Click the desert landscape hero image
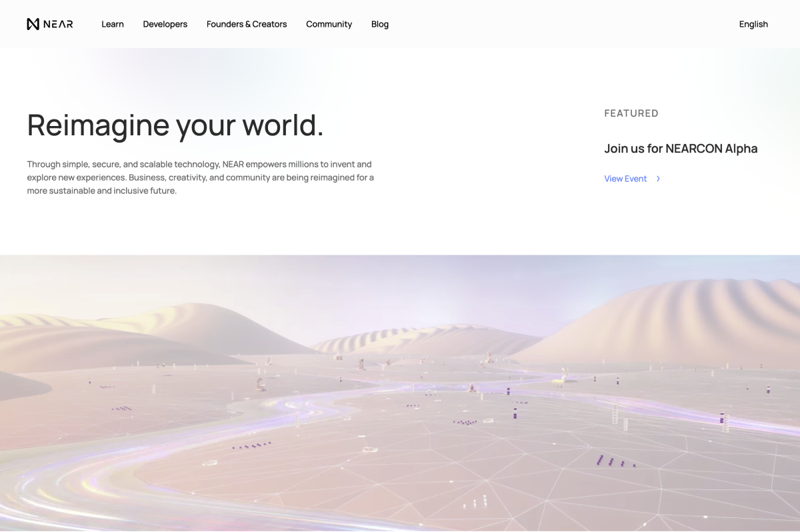 pyautogui.click(x=400, y=393)
